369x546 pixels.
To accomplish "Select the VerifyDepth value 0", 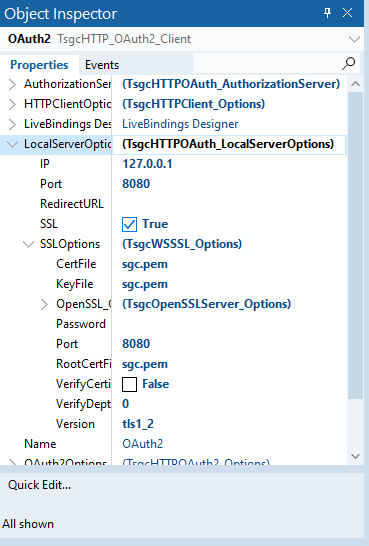I will click(x=126, y=404).
